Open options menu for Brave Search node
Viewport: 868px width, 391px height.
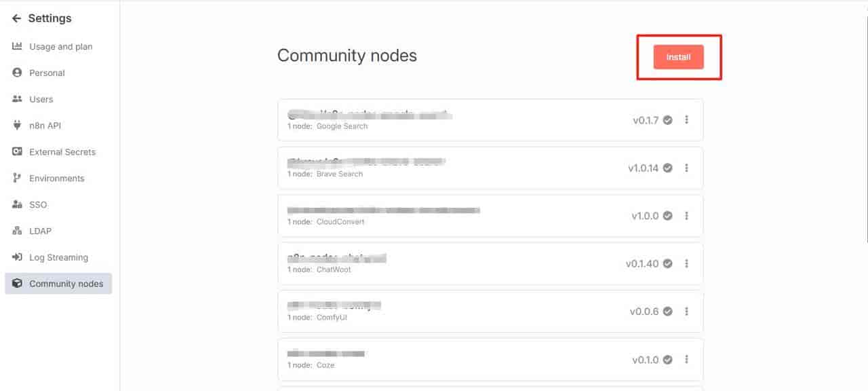click(x=686, y=168)
